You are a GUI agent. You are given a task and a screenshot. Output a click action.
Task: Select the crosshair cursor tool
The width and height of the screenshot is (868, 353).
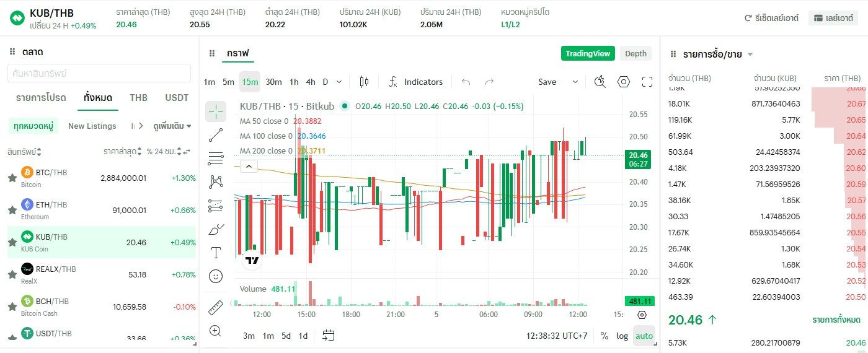coord(216,111)
